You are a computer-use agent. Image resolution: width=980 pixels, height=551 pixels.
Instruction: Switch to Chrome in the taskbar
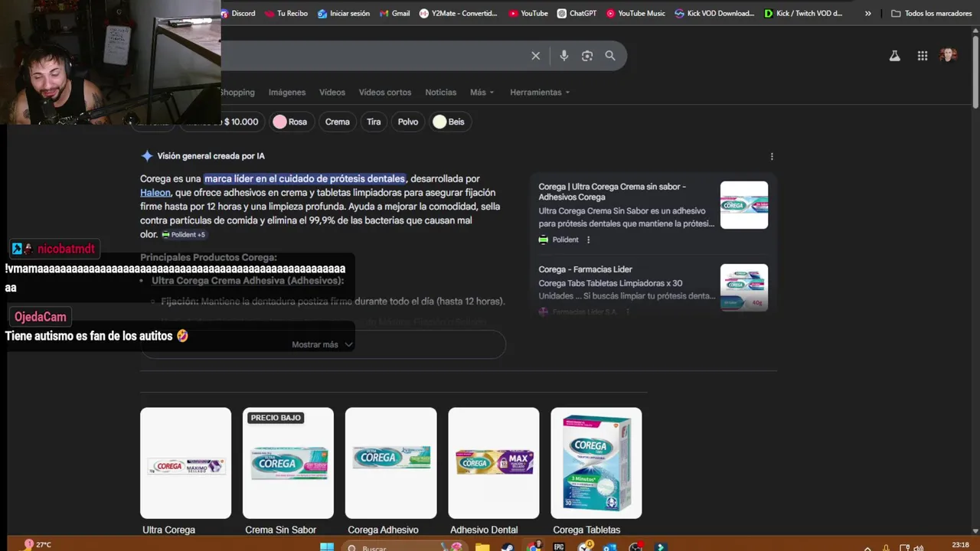pos(534,547)
